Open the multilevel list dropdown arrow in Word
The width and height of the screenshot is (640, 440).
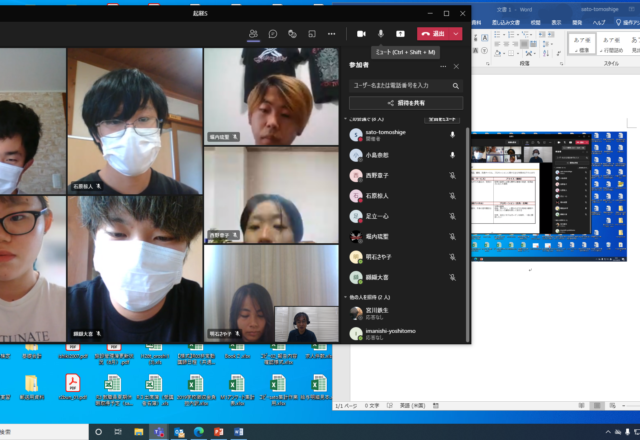(x=531, y=35)
